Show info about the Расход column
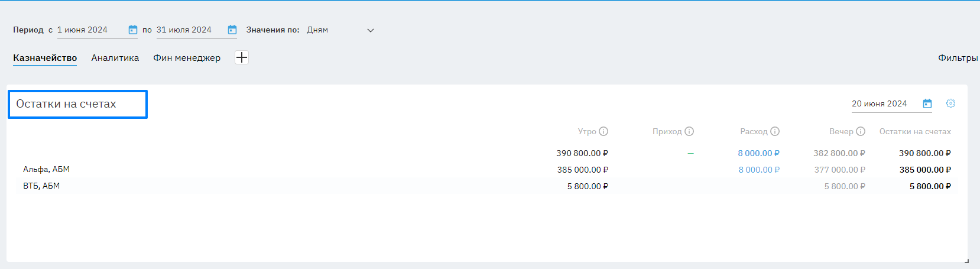 [x=775, y=131]
